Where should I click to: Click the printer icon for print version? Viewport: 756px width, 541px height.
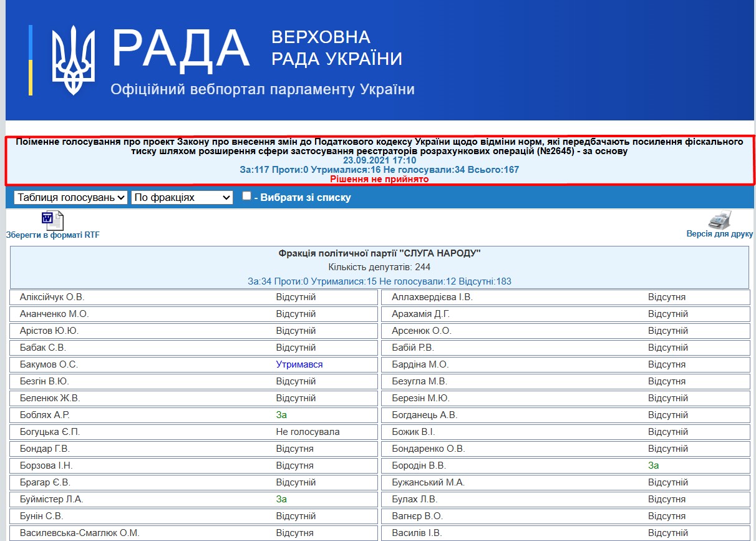719,220
